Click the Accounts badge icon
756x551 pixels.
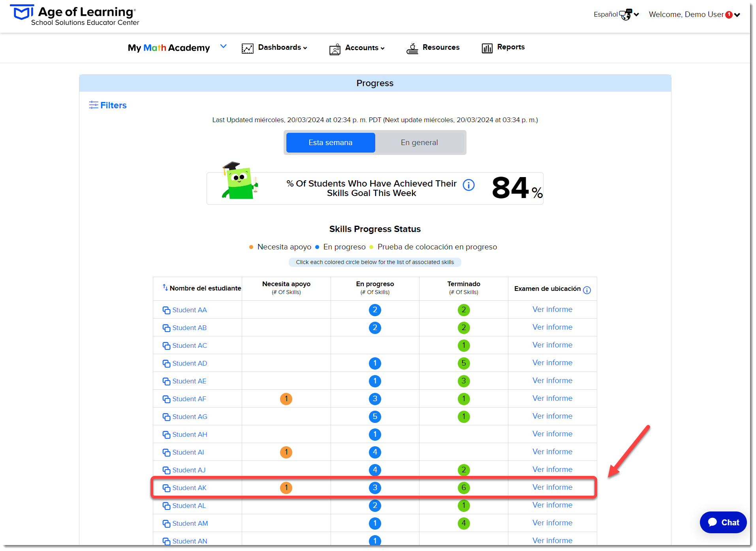(335, 49)
